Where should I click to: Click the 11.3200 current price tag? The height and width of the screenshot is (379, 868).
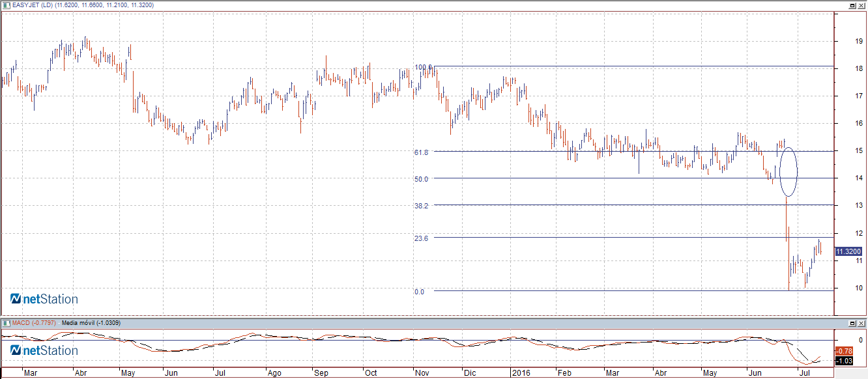pos(848,251)
